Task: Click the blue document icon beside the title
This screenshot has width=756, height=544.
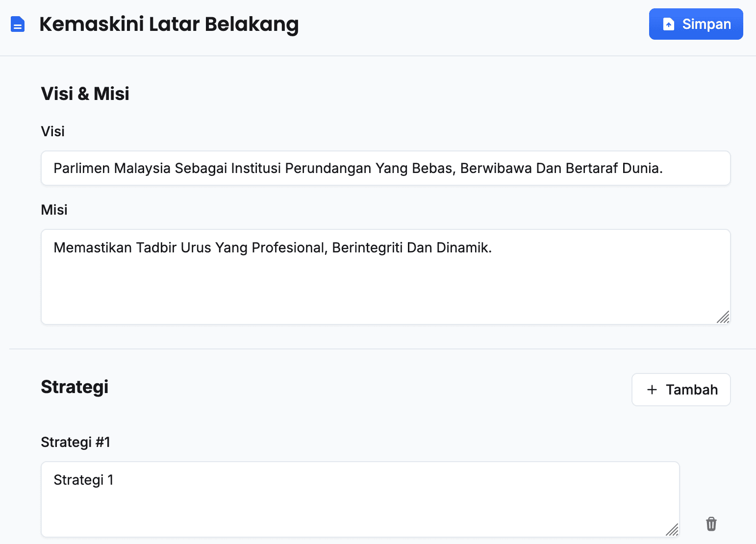Action: [x=18, y=24]
